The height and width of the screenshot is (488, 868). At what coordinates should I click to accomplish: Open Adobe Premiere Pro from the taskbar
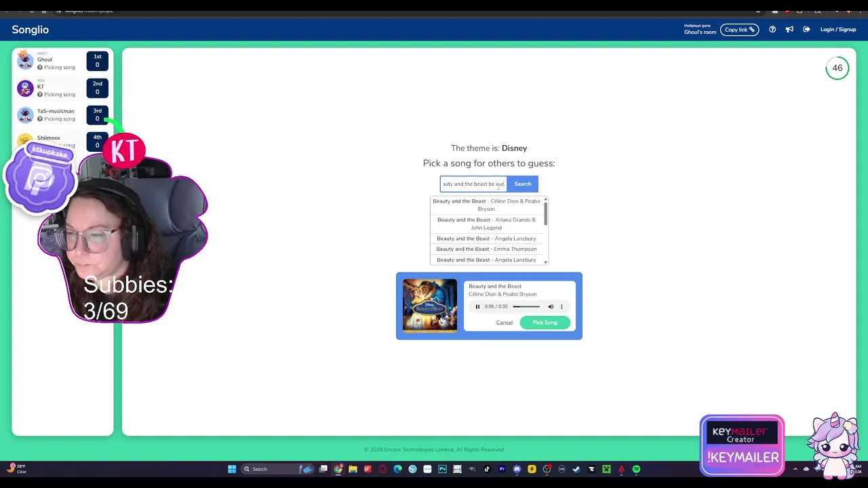[x=502, y=469]
